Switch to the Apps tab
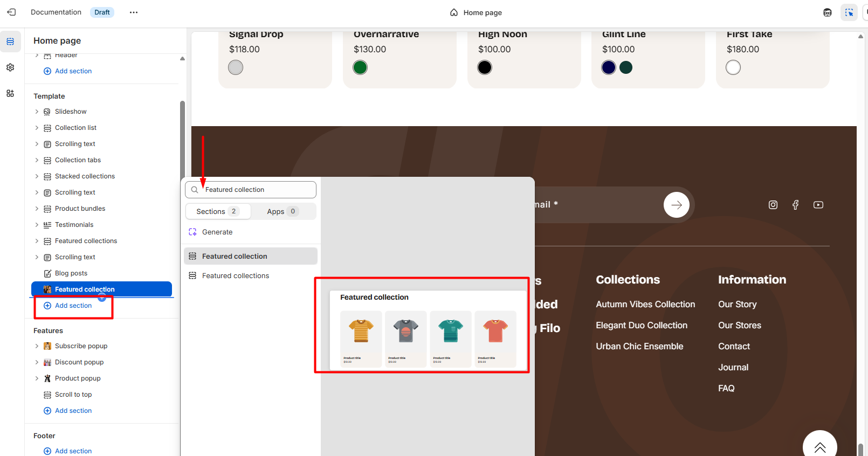The image size is (868, 456). [x=283, y=211]
